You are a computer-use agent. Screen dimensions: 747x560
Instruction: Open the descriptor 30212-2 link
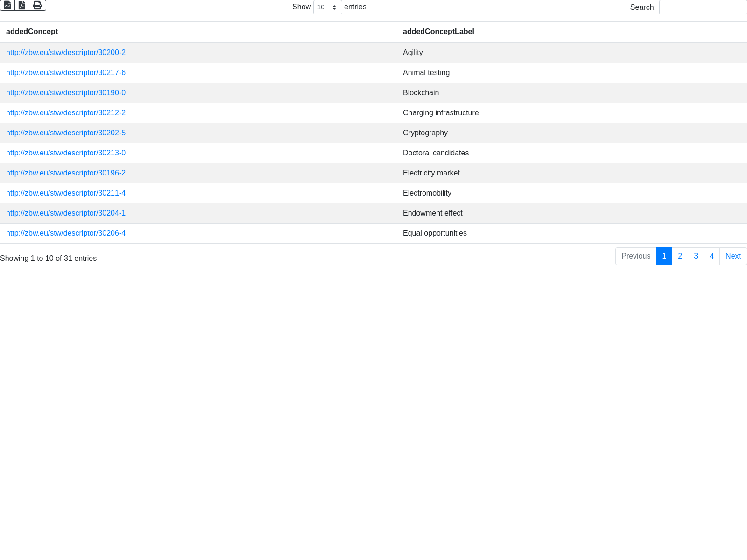click(x=66, y=113)
